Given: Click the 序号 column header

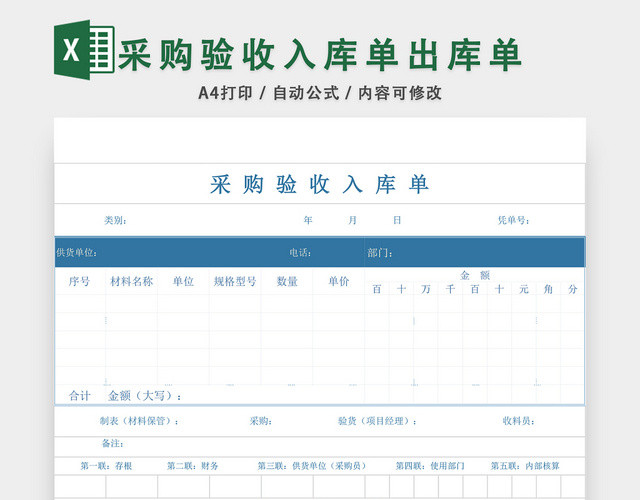Looking at the screenshot, I should [79, 281].
